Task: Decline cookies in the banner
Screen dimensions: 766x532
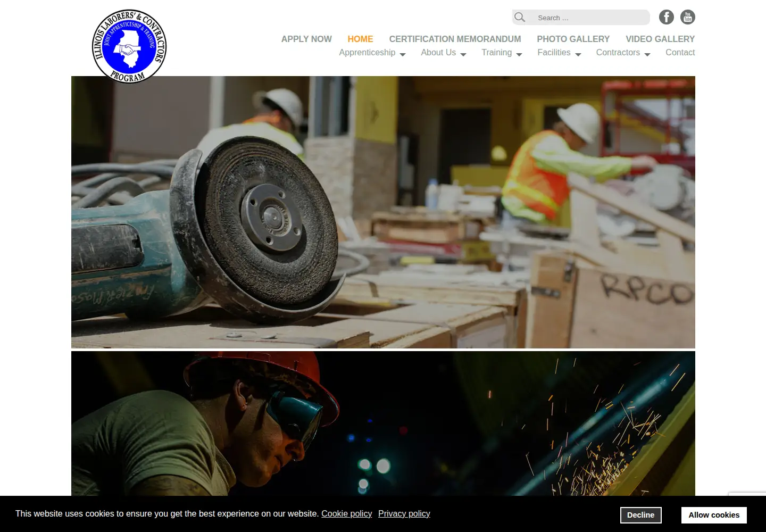Action: [640, 515]
